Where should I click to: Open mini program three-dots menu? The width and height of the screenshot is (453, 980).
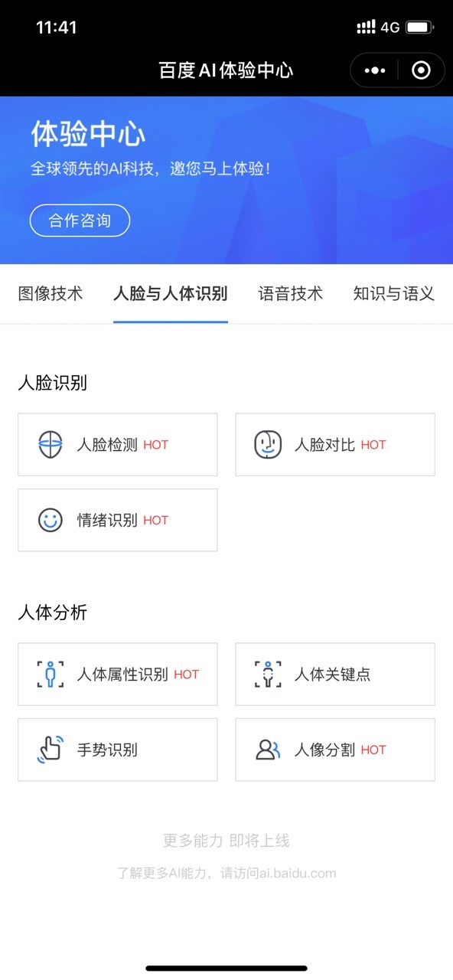(x=375, y=70)
